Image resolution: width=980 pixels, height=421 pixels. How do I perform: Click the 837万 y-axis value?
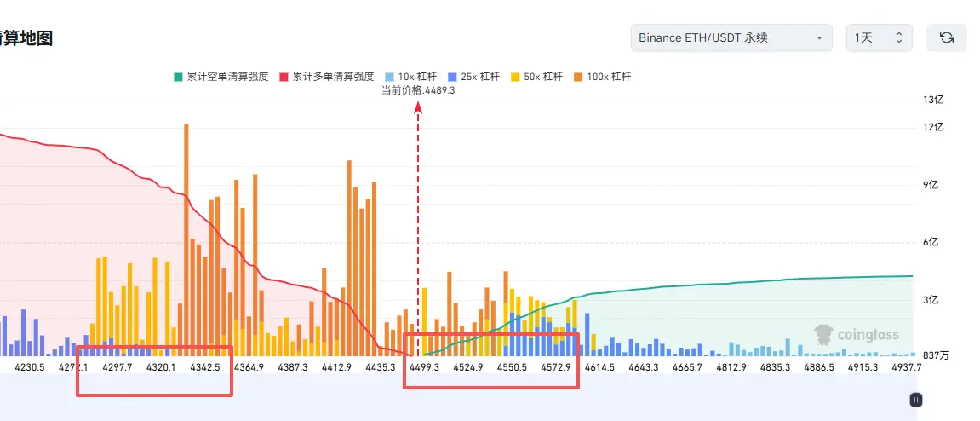[x=937, y=355]
